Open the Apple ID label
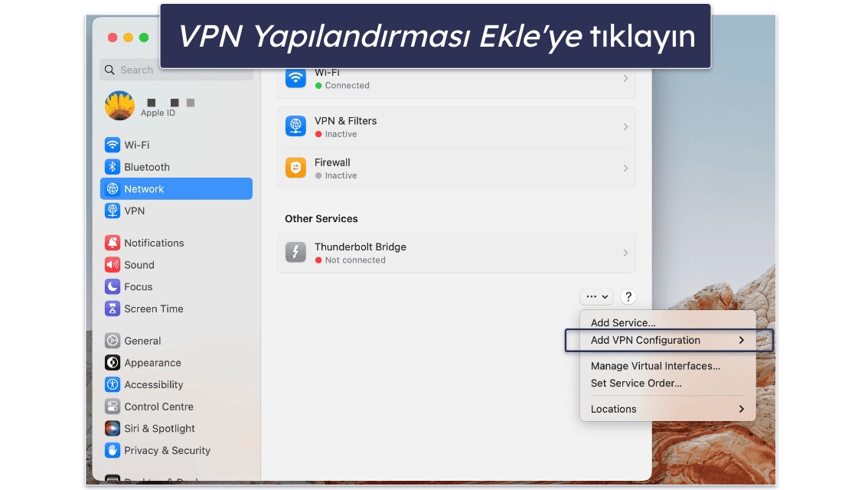Screen dimensions: 868x490 pyautogui.click(x=158, y=113)
